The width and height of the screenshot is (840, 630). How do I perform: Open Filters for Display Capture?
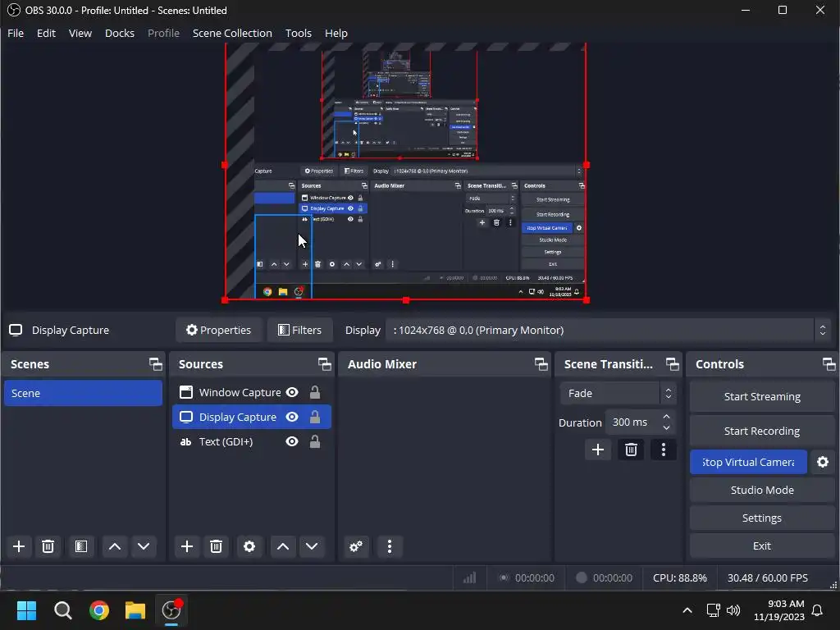300,330
